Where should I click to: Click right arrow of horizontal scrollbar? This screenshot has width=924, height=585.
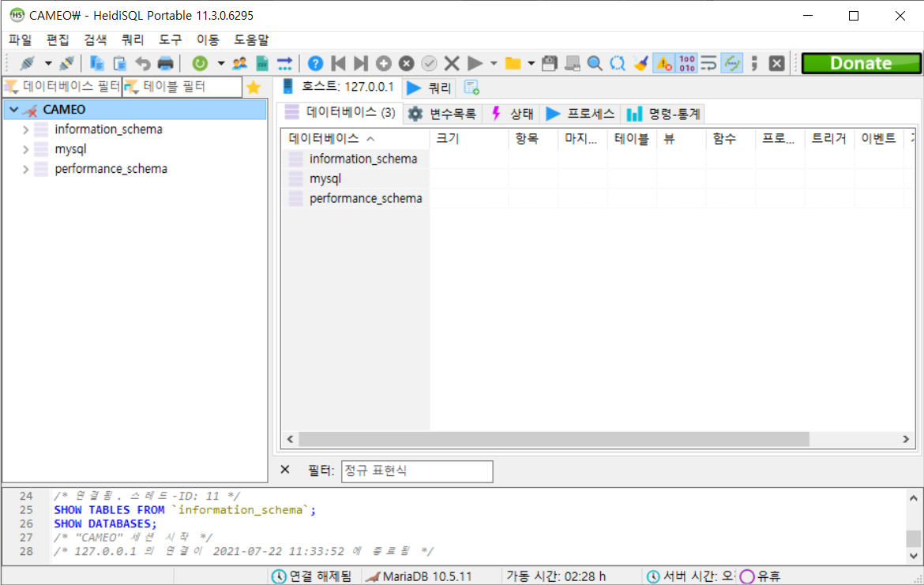(x=906, y=439)
